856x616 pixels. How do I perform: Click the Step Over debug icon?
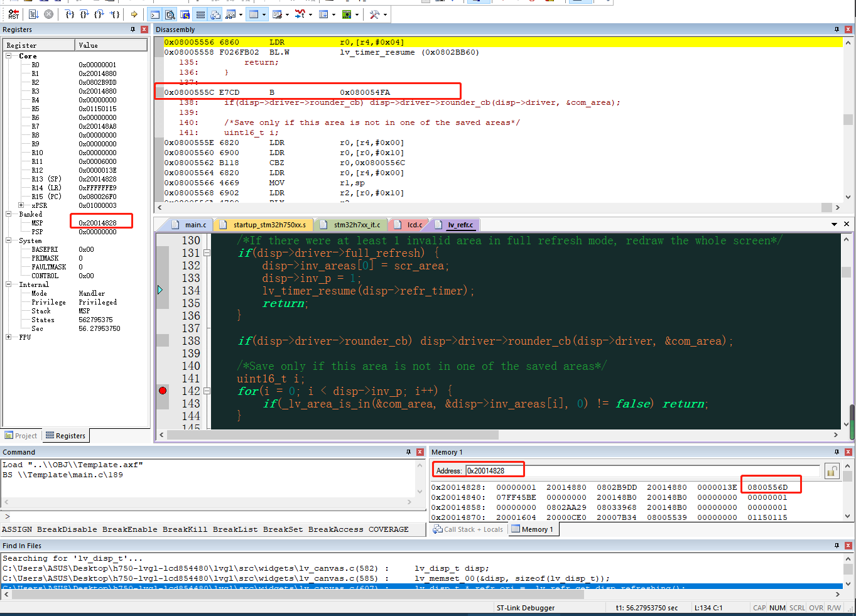pos(84,14)
